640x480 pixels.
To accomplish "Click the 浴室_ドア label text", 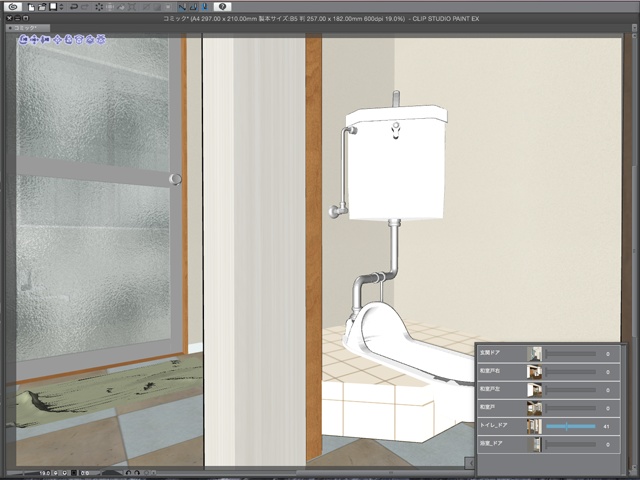I will click(x=491, y=443).
